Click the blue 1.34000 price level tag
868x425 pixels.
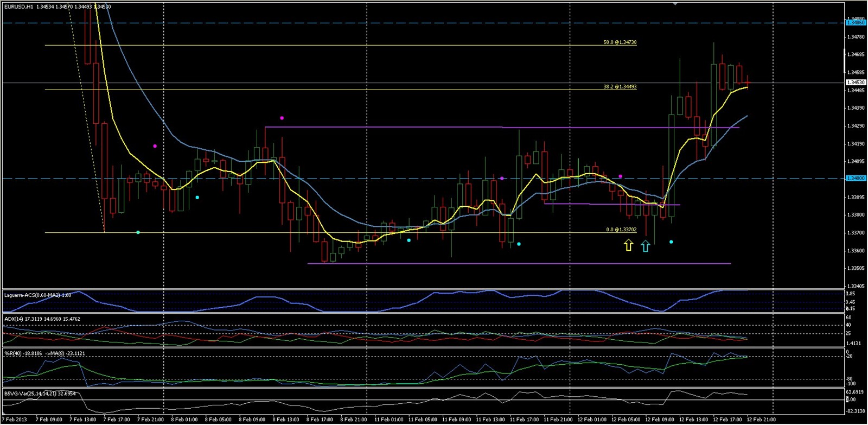pyautogui.click(x=856, y=178)
